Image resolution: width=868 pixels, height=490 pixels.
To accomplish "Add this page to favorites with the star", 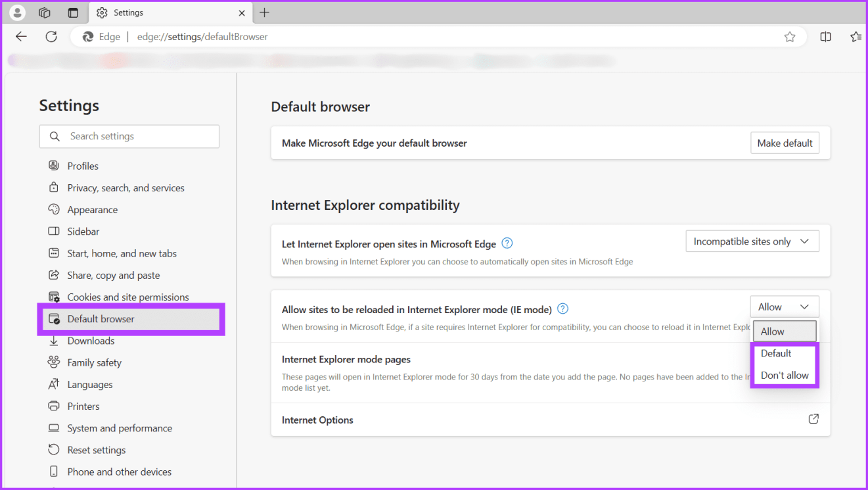I will 790,37.
